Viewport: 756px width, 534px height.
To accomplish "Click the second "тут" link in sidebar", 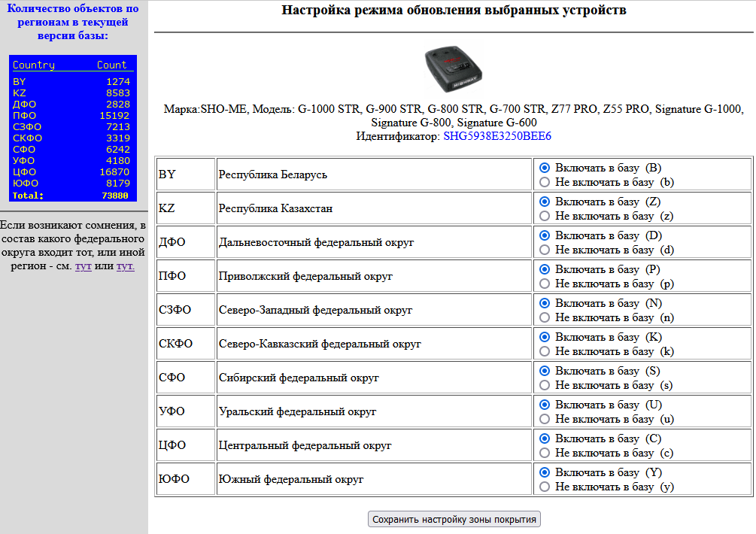I will coord(125,266).
